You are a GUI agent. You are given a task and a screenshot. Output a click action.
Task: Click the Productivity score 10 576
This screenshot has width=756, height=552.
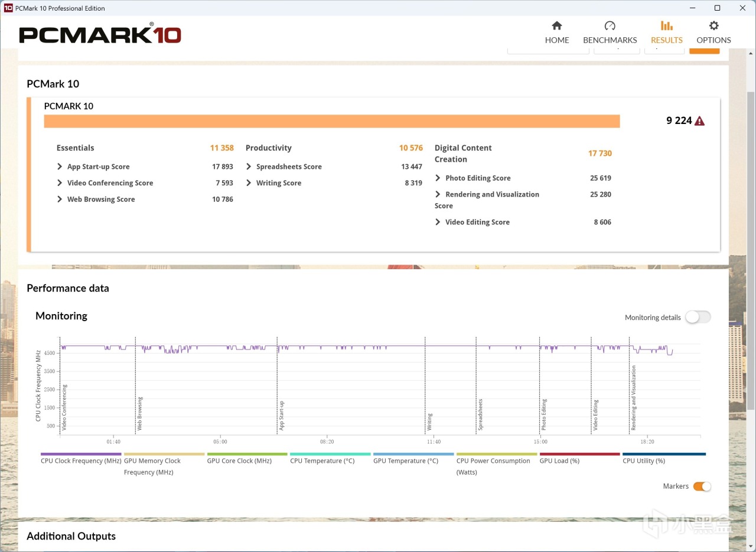[x=411, y=148]
